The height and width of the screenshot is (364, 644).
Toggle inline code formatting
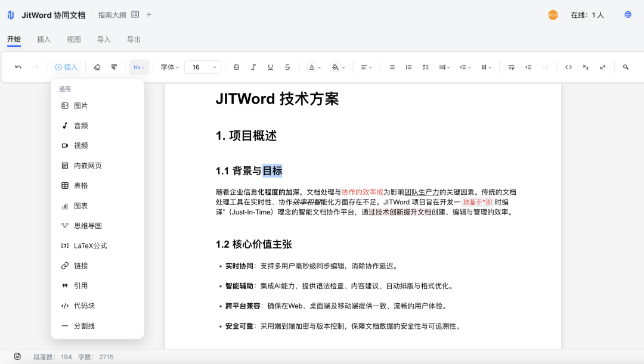click(568, 67)
